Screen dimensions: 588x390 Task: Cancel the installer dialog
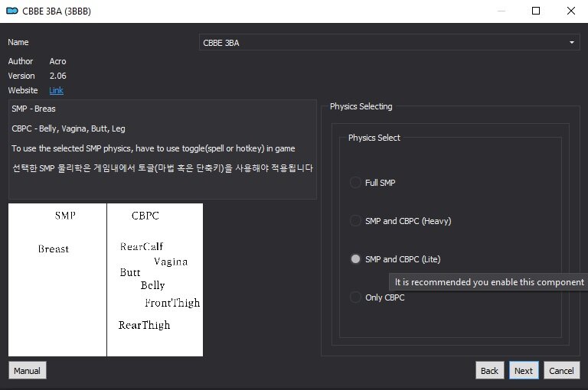(561, 371)
